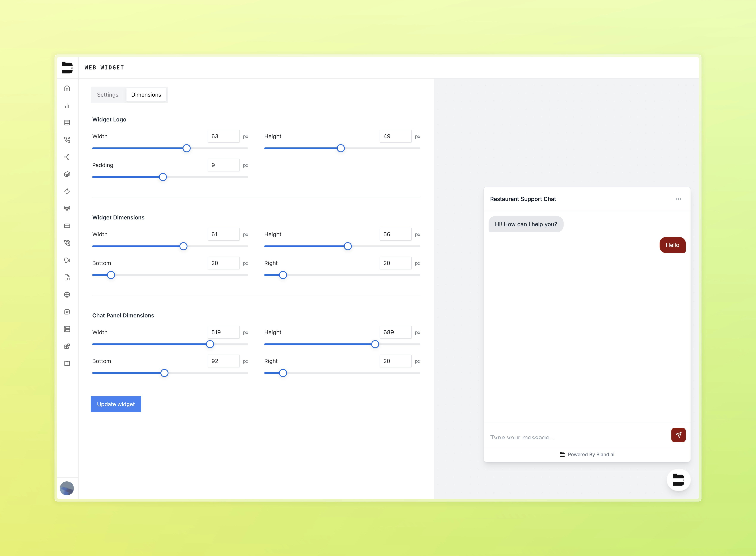Open the dashed file document sidebar icon
This screenshot has width=756, height=556.
[x=67, y=277]
